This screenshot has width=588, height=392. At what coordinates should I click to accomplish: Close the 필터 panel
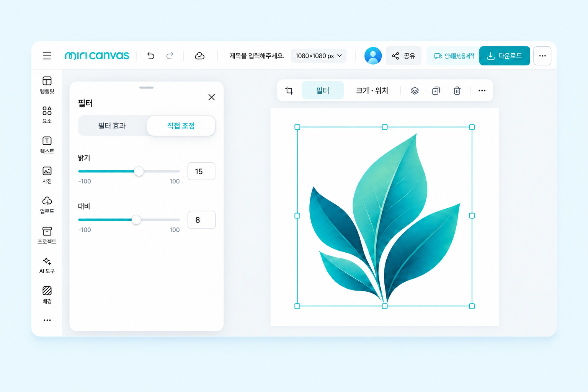click(211, 97)
